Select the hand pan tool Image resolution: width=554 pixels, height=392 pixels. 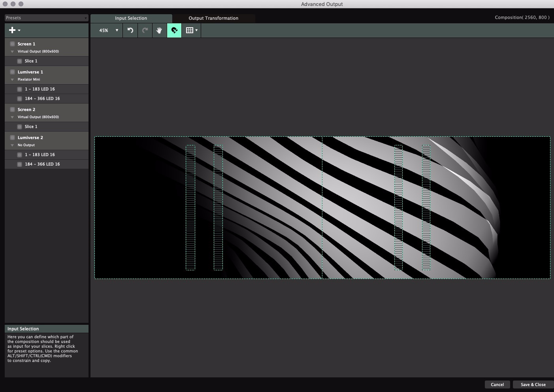click(x=159, y=30)
